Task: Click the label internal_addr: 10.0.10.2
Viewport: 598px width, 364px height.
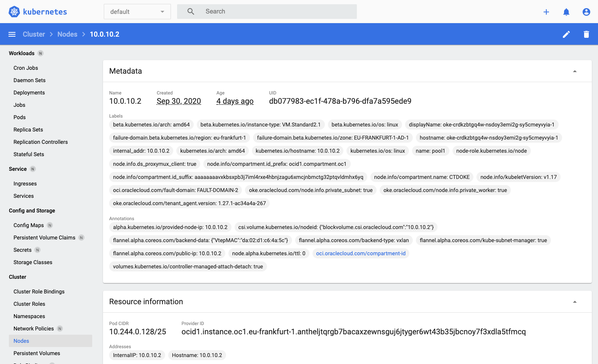Action: coord(141,151)
